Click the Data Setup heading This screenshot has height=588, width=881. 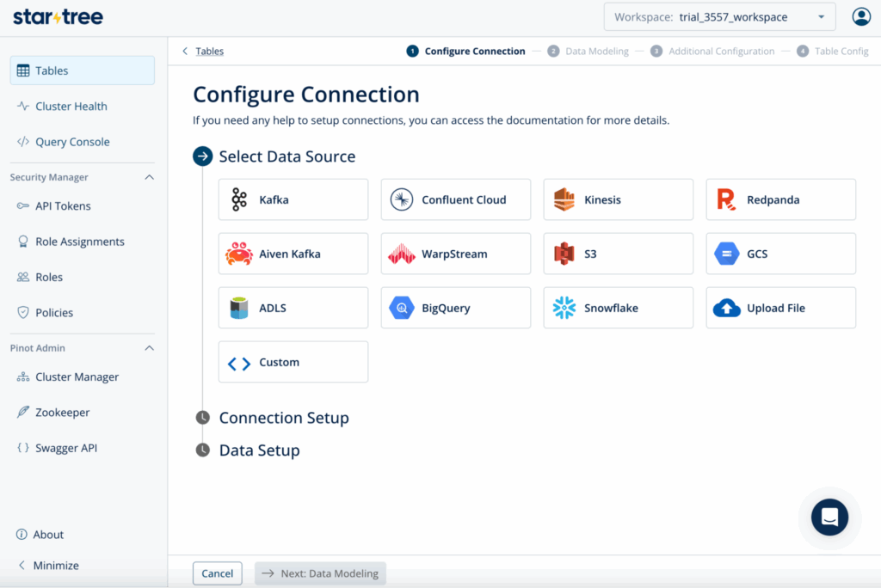[260, 450]
